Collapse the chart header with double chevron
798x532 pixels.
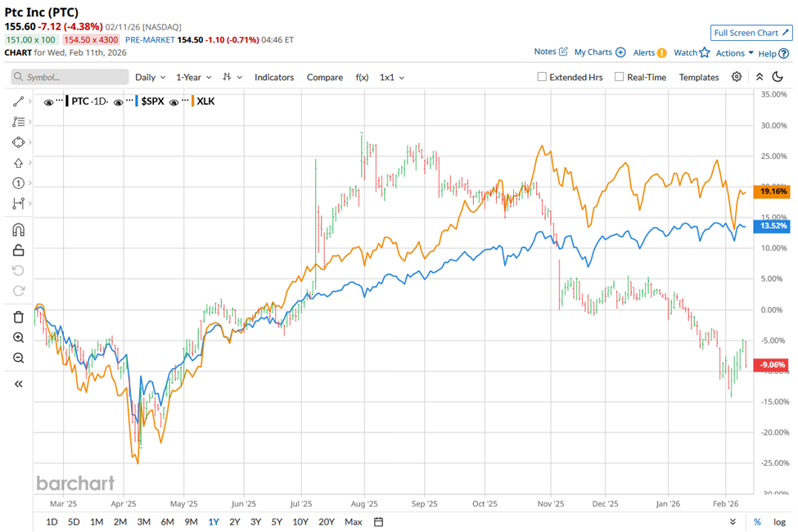(x=760, y=77)
